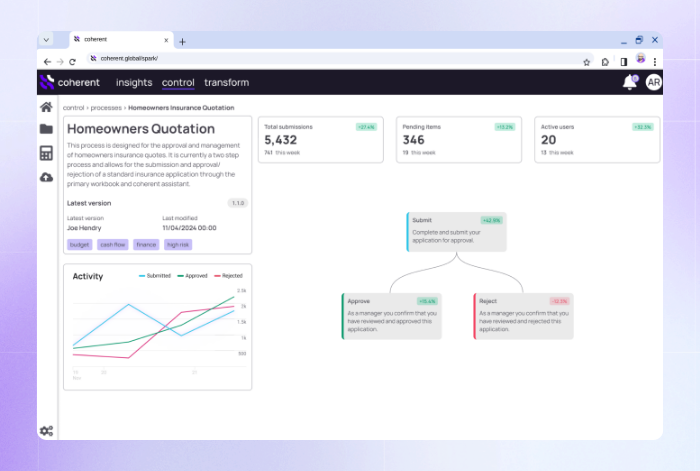Open the folder icon in sidebar

(x=46, y=129)
